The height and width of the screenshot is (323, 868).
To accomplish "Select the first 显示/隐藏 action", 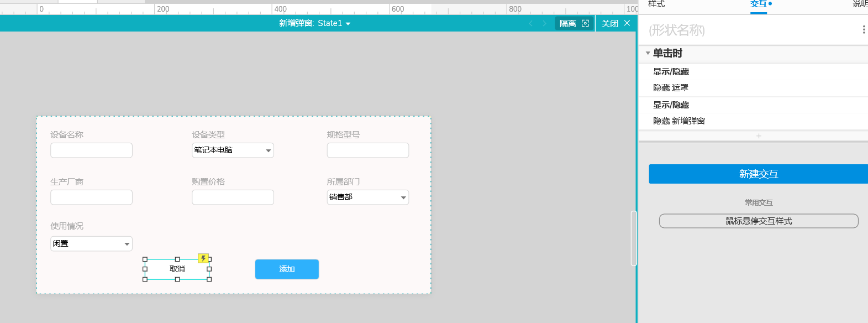I will [x=671, y=72].
